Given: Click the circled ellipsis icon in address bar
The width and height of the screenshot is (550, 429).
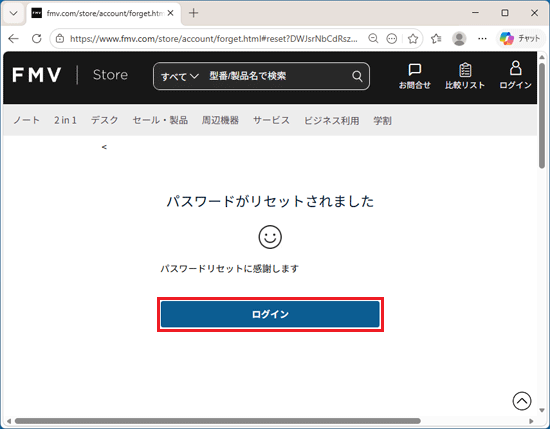Looking at the screenshot, I should tap(391, 38).
